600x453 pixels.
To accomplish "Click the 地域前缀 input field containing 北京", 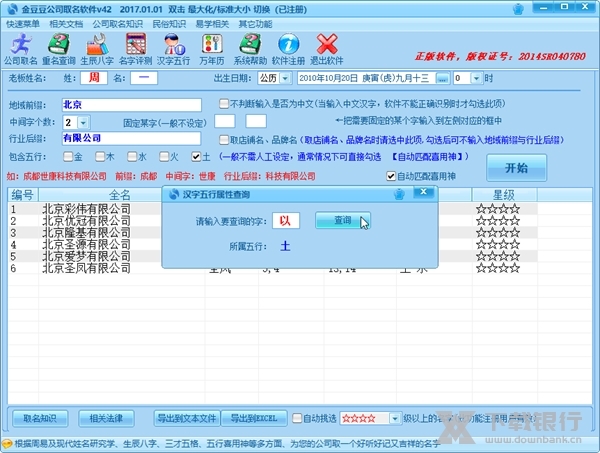I will coord(132,105).
